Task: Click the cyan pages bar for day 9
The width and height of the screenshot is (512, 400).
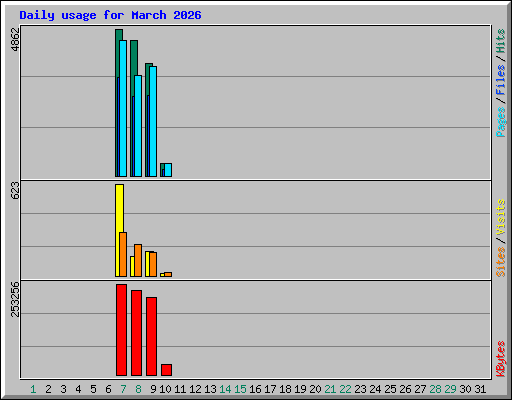Action: (153, 121)
